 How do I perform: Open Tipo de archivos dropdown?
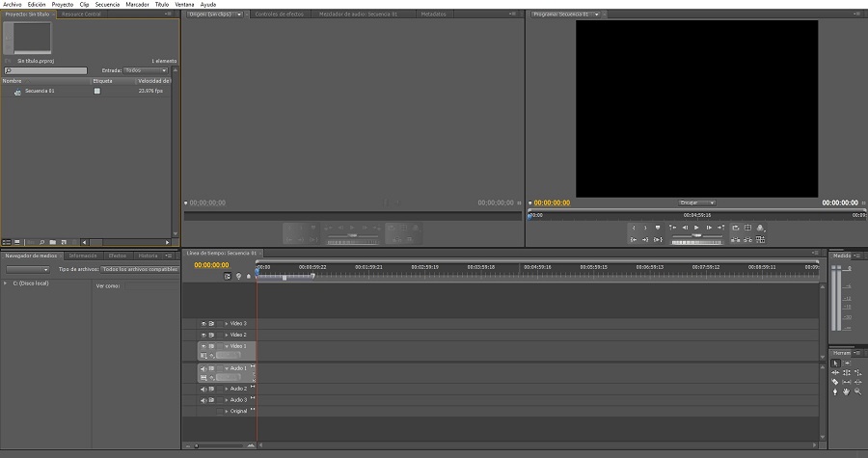[x=140, y=269]
